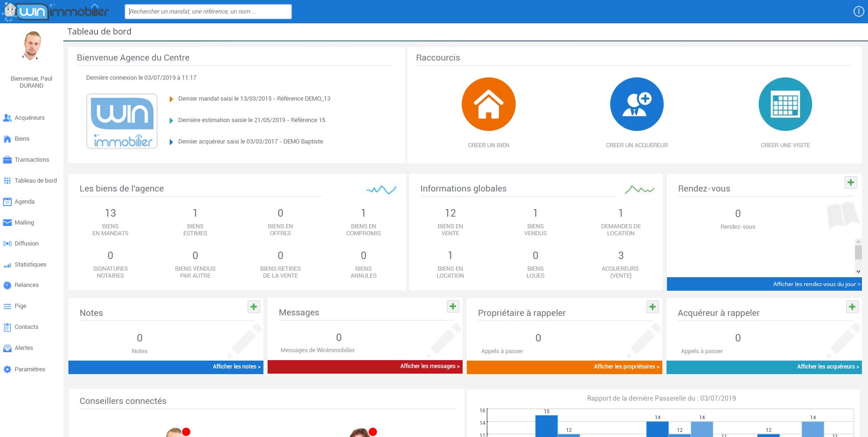Click the Tableau de bord grid icon
Image resolution: width=868 pixels, height=437 pixels.
click(x=7, y=181)
